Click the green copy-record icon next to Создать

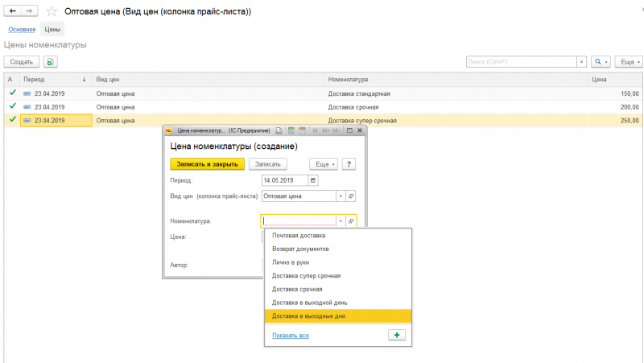tap(50, 61)
